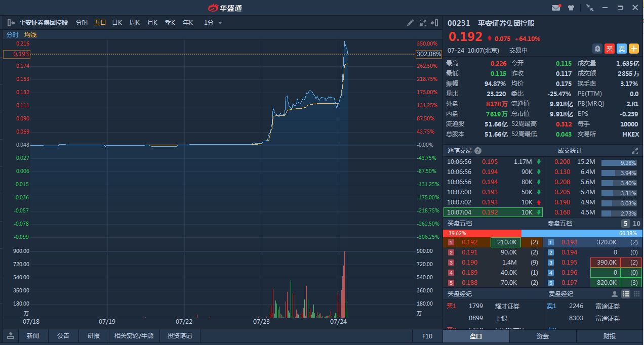Select the pencil drawing tool icon
Screen dimensions: 644x345
point(411,23)
